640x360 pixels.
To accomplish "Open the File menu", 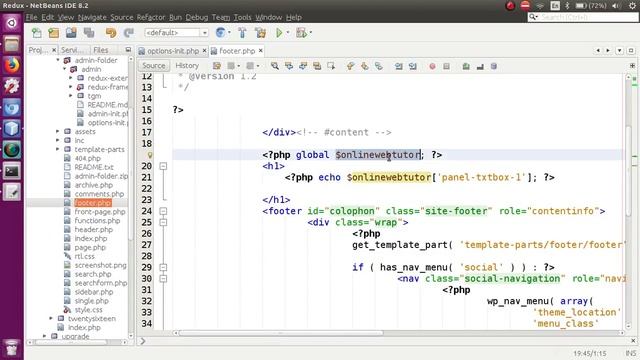I will tap(31, 17).
